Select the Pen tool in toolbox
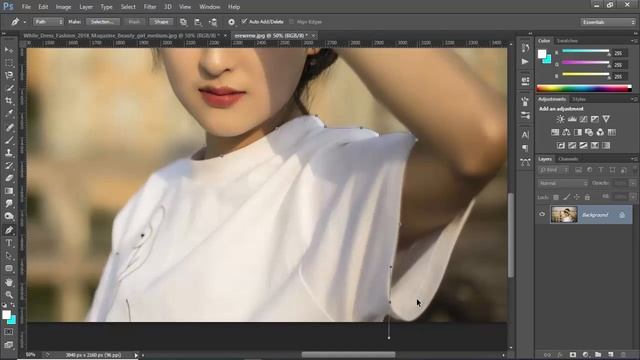This screenshot has width=640, height=360. (x=9, y=230)
